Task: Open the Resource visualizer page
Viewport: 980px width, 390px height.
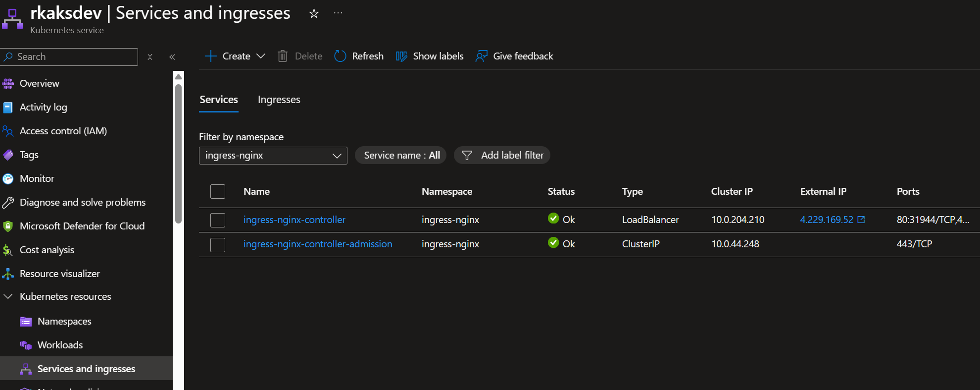Action: coord(59,274)
